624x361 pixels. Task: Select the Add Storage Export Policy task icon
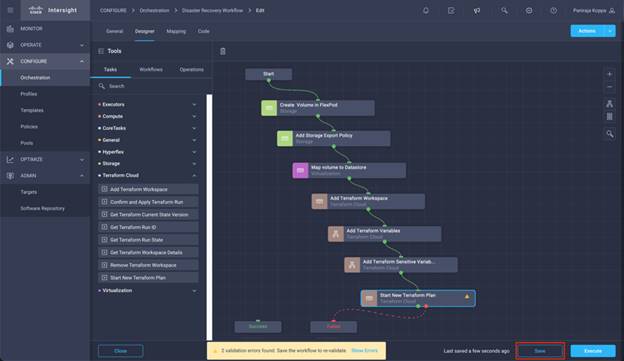(x=285, y=139)
